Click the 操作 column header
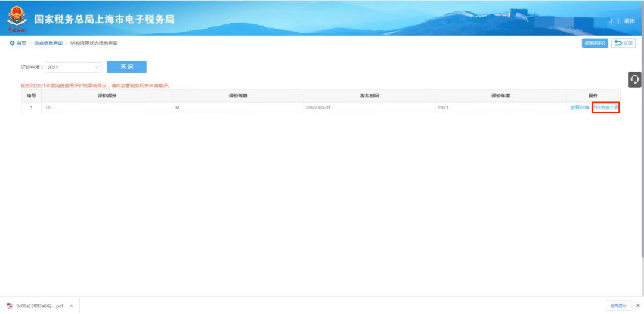644x314 pixels. pyautogui.click(x=593, y=96)
